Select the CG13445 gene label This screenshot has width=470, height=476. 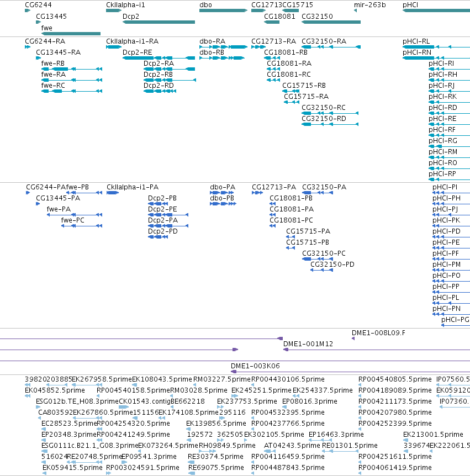(51, 17)
